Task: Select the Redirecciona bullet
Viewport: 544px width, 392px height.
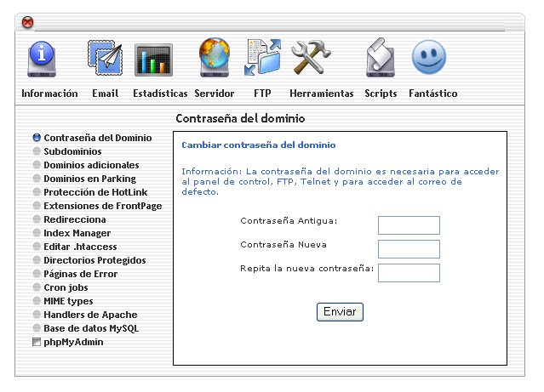Action: [37, 219]
